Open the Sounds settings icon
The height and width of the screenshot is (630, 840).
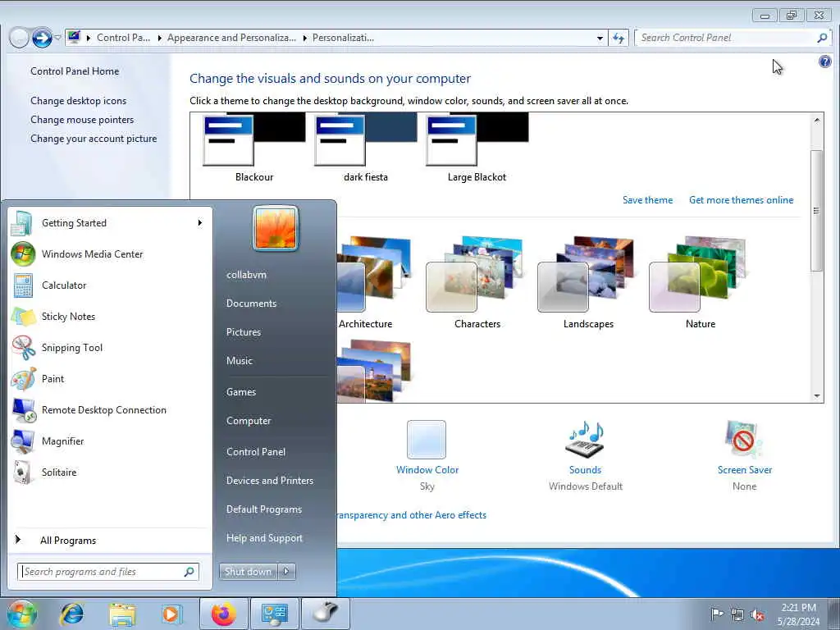(585, 440)
